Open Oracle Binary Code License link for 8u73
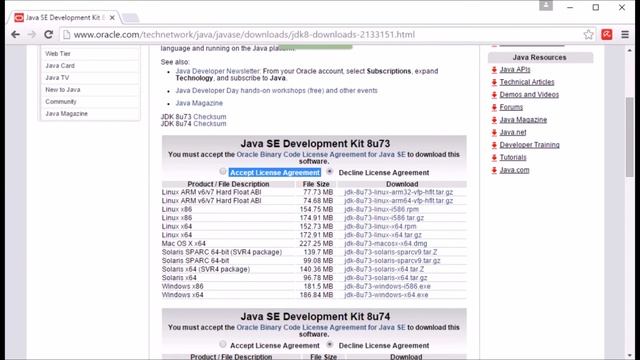This screenshot has height=360, width=640. coord(321,155)
